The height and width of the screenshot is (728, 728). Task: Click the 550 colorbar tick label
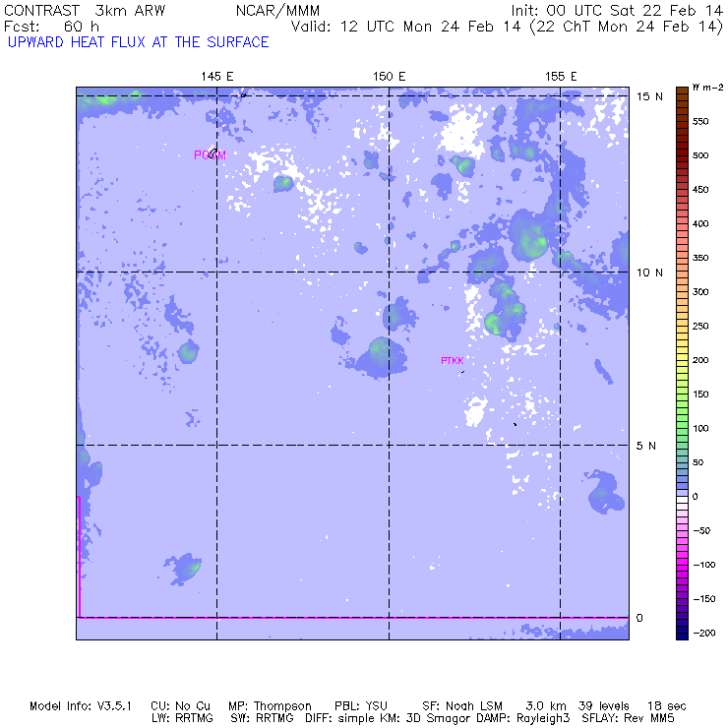[700, 122]
